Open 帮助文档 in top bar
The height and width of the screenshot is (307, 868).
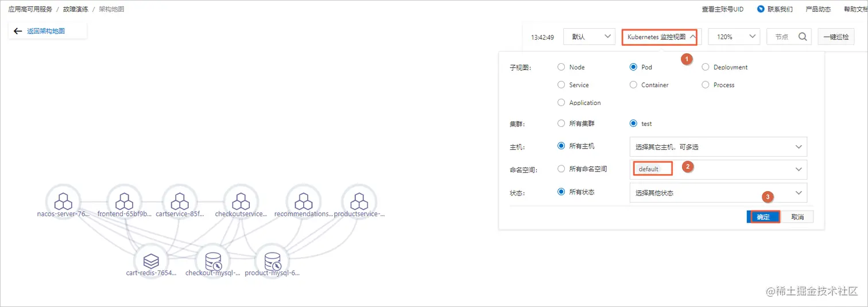[x=855, y=9]
